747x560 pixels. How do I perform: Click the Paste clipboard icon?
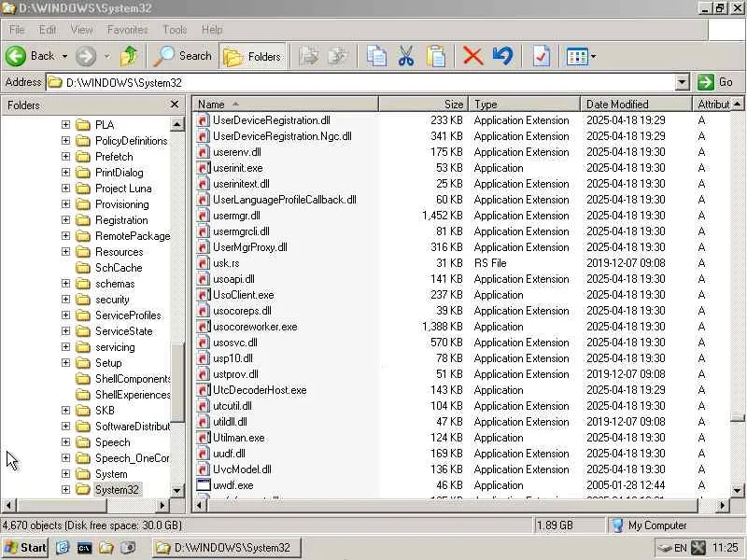click(436, 56)
